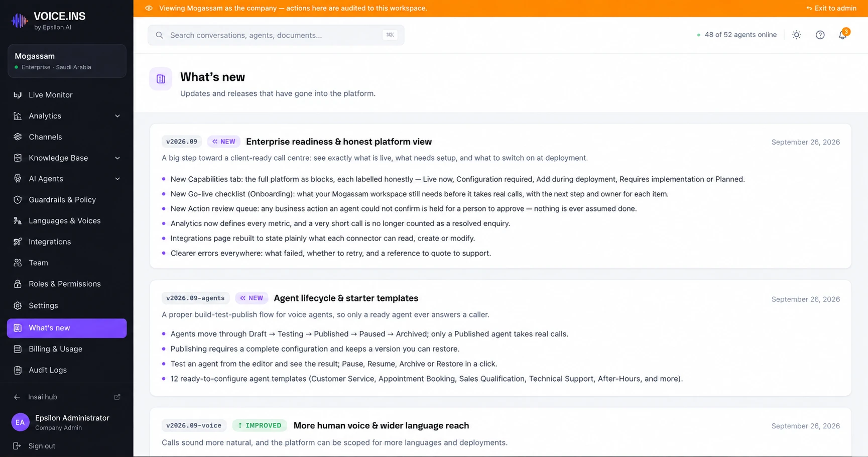Click the Channels layers icon

point(18,137)
